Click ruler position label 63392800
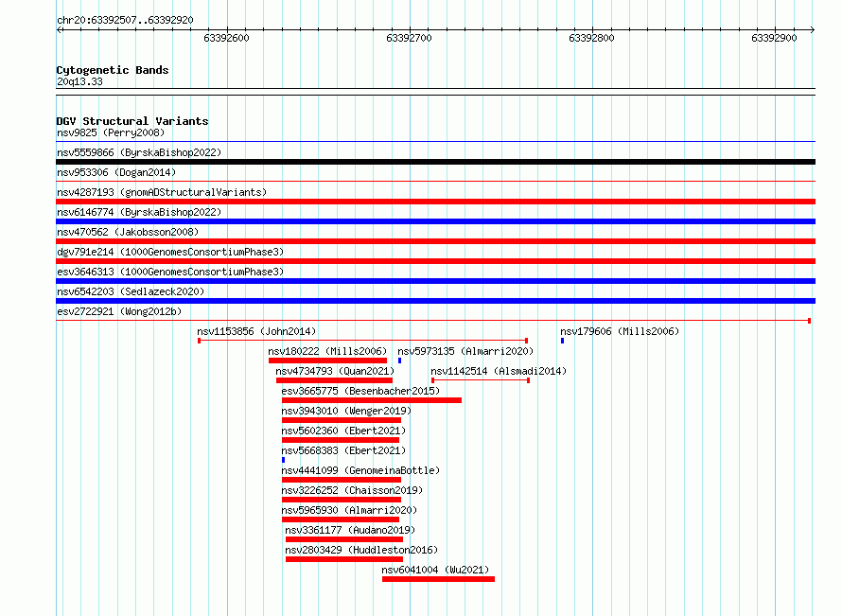842x616 pixels. (x=591, y=38)
